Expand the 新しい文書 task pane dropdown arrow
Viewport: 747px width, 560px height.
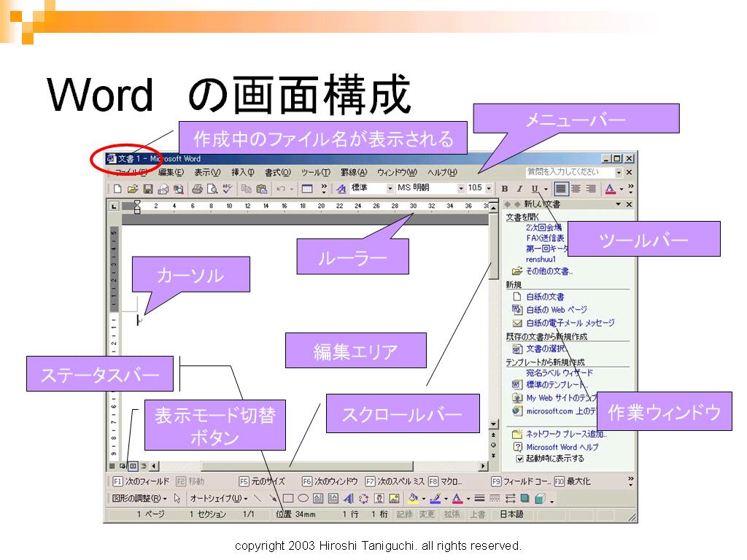[x=618, y=204]
